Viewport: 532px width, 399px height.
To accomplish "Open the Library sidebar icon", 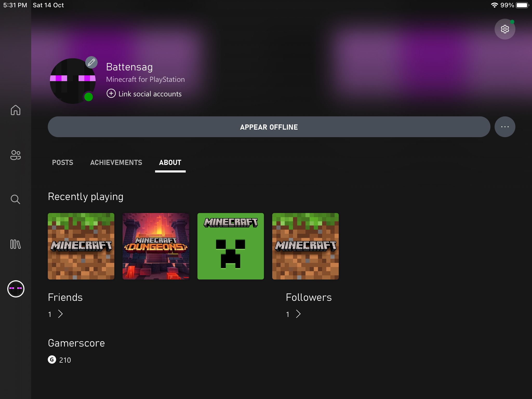I will pos(16,244).
